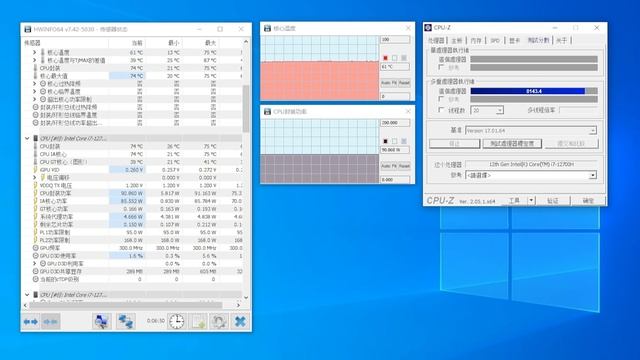Click HWiNFO two-networked-computers toolbar icon
The image size is (640, 360).
point(126,322)
